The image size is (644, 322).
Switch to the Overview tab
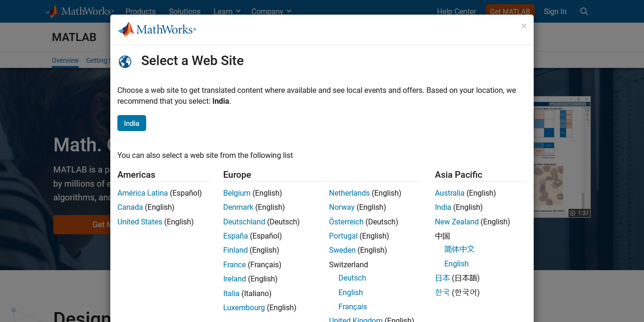pos(65,60)
